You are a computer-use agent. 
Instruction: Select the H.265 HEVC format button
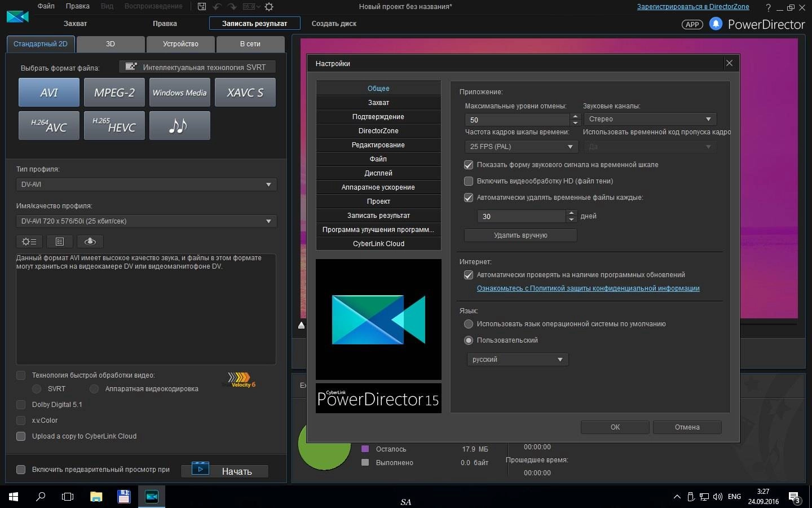coord(114,125)
